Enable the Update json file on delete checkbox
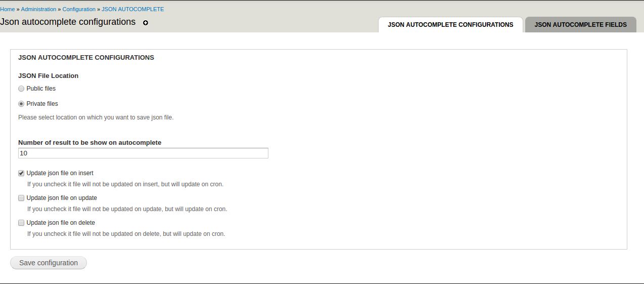The width and height of the screenshot is (644, 284). click(21, 223)
